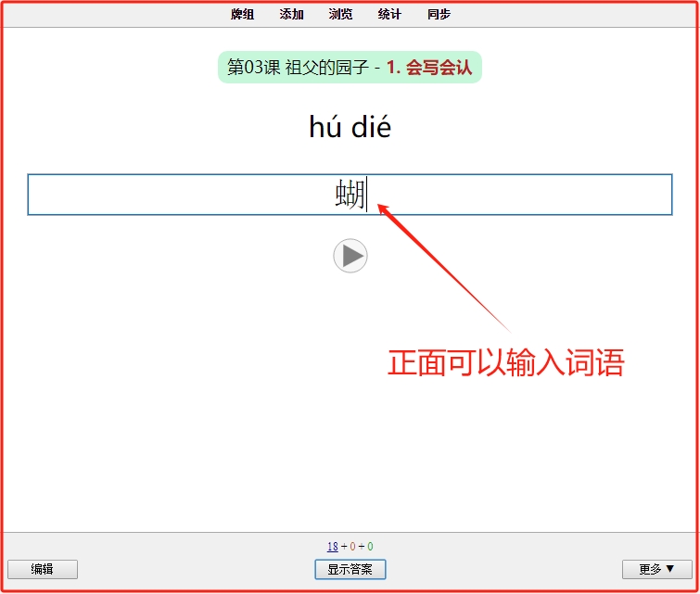Image resolution: width=700 pixels, height=594 pixels.
Task: Open the 牌组 decks menu item
Action: click(242, 14)
